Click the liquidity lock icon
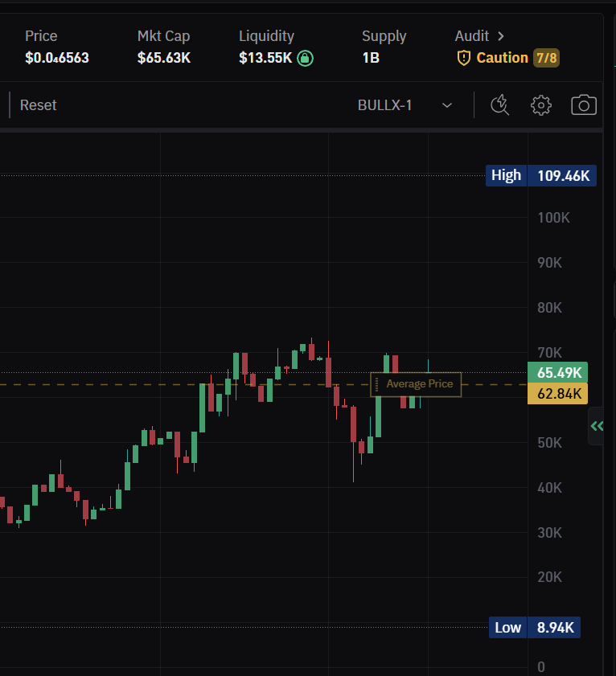 pos(305,58)
